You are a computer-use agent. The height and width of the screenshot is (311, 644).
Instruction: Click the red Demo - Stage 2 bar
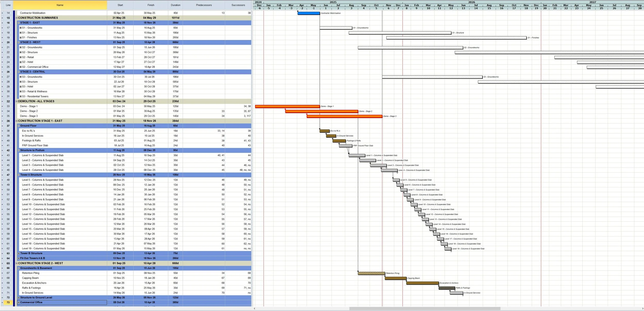tap(321, 111)
